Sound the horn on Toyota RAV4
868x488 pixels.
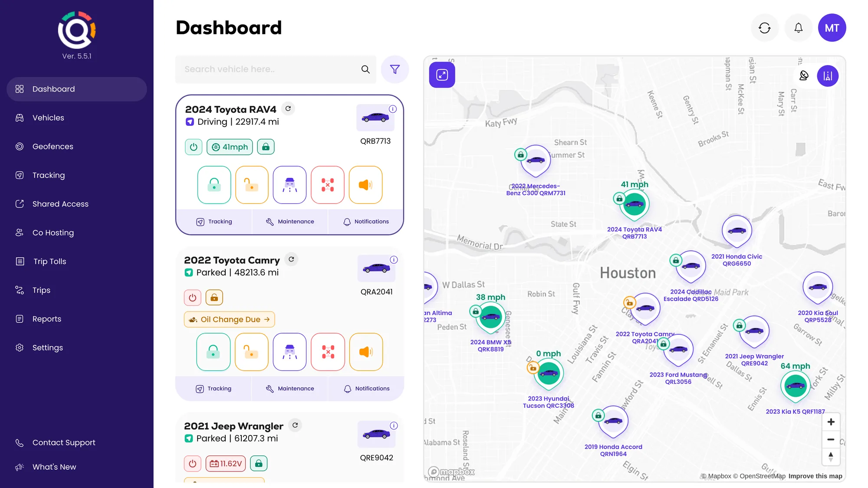click(x=365, y=185)
